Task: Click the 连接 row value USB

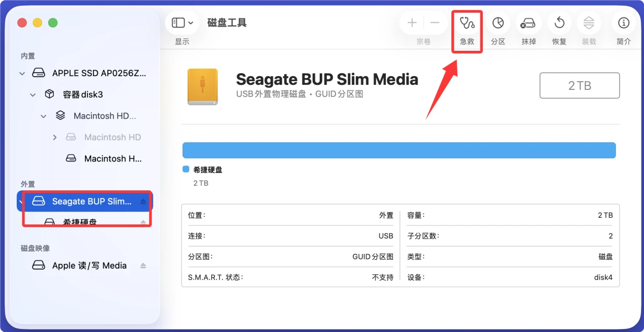Action: click(386, 236)
